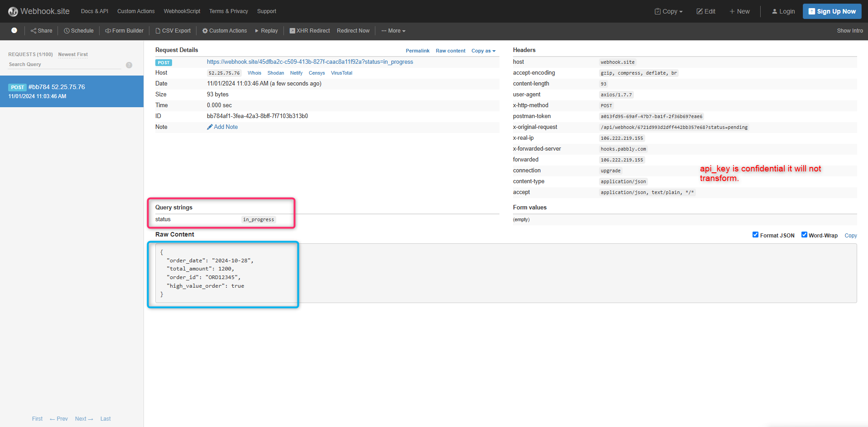Go to Last page of requests

[x=106, y=419]
